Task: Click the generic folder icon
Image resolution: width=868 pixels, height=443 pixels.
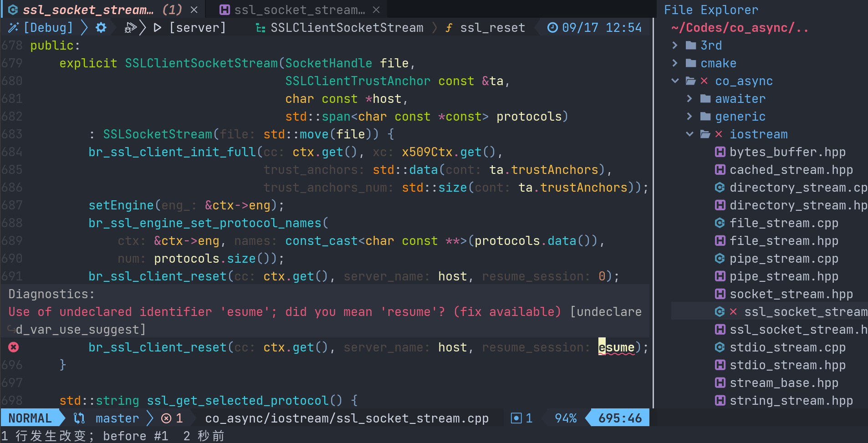Action: pos(705,117)
